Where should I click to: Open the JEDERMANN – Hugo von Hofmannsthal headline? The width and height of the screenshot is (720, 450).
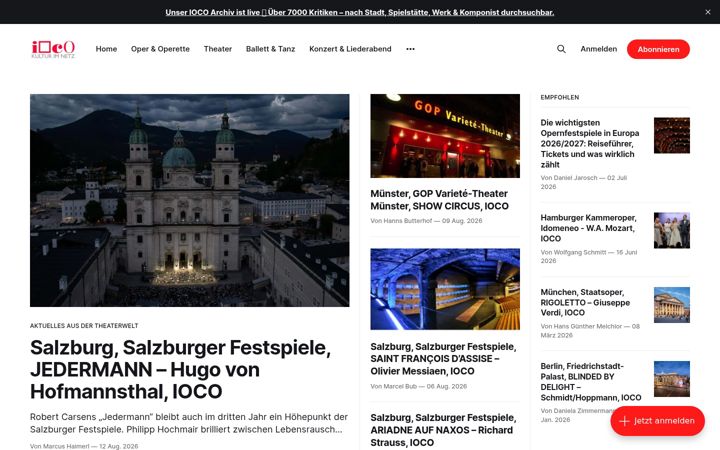pos(180,370)
